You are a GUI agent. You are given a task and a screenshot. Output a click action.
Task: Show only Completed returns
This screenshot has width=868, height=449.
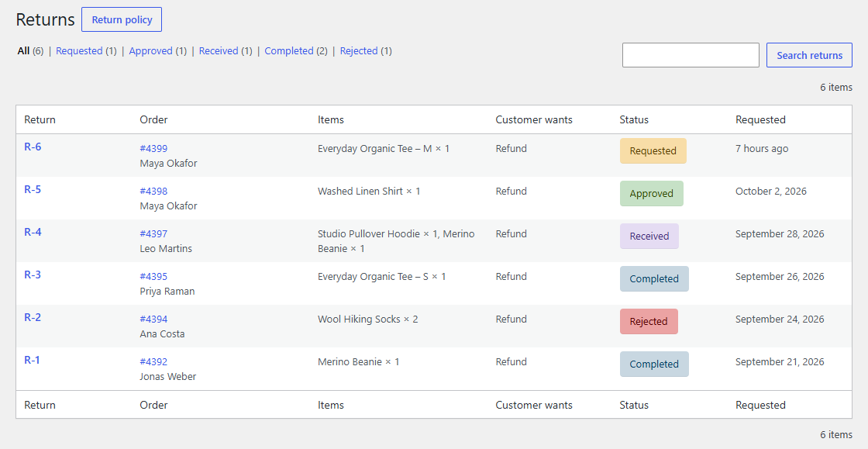pos(289,51)
